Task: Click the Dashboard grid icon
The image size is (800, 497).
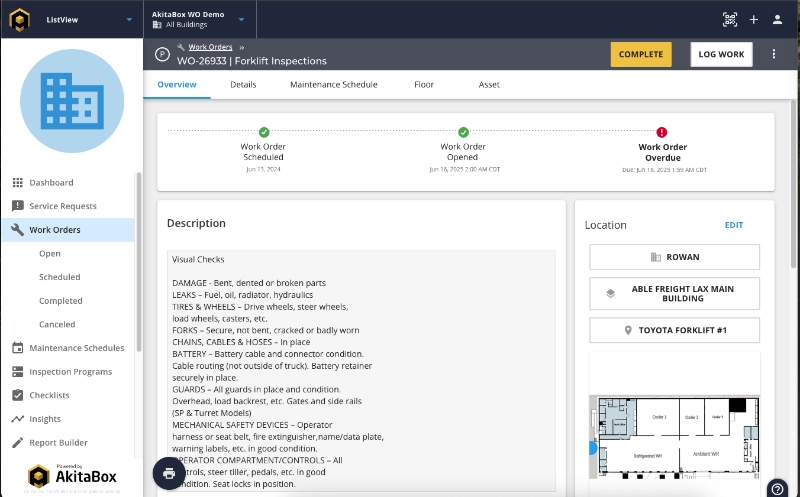Action: click(18, 183)
